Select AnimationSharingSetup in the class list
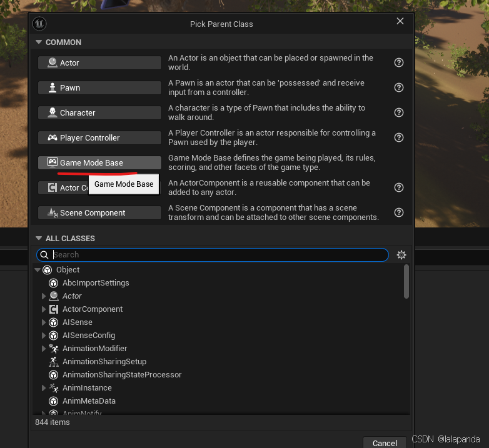The image size is (489, 448). click(x=104, y=361)
